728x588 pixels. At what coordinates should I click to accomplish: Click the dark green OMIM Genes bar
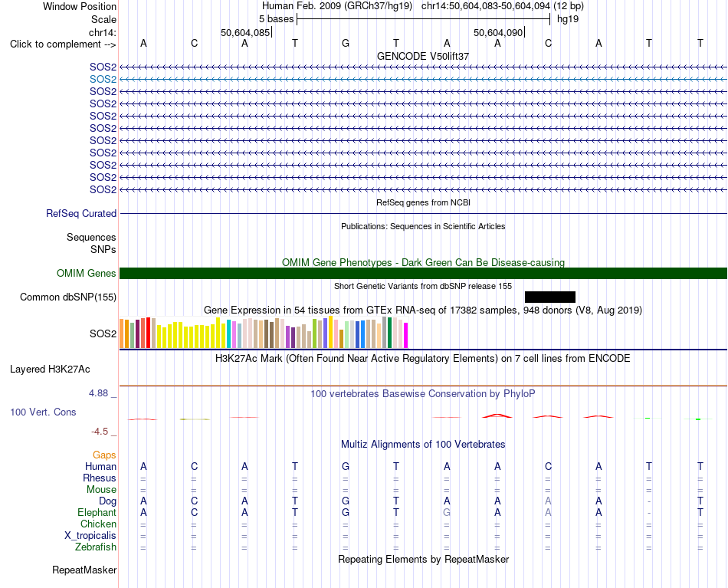423,273
